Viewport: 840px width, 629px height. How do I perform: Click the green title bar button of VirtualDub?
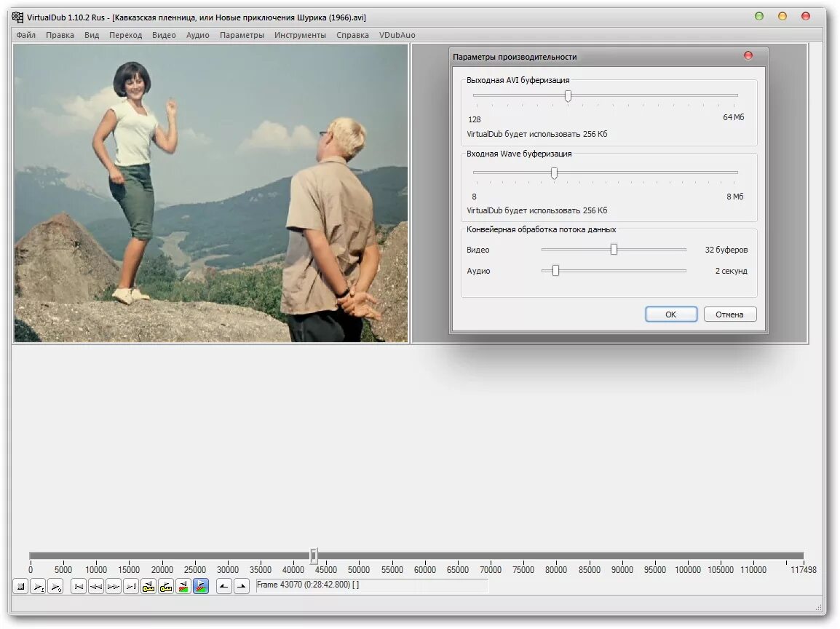759,16
